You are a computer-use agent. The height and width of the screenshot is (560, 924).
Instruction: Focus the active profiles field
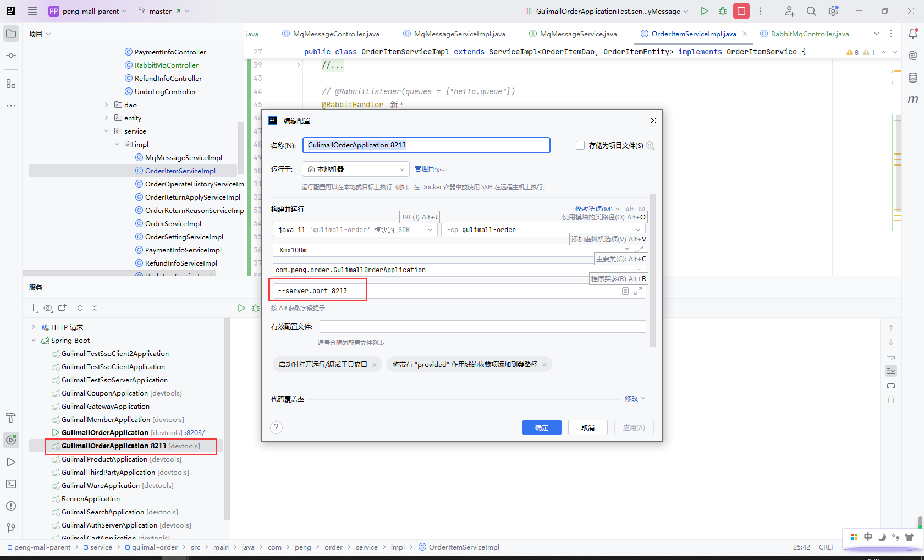(x=483, y=327)
